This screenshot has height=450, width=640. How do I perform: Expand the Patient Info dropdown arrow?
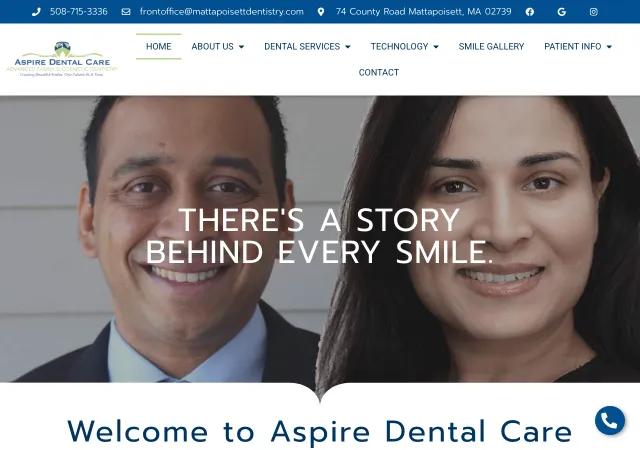tap(609, 47)
